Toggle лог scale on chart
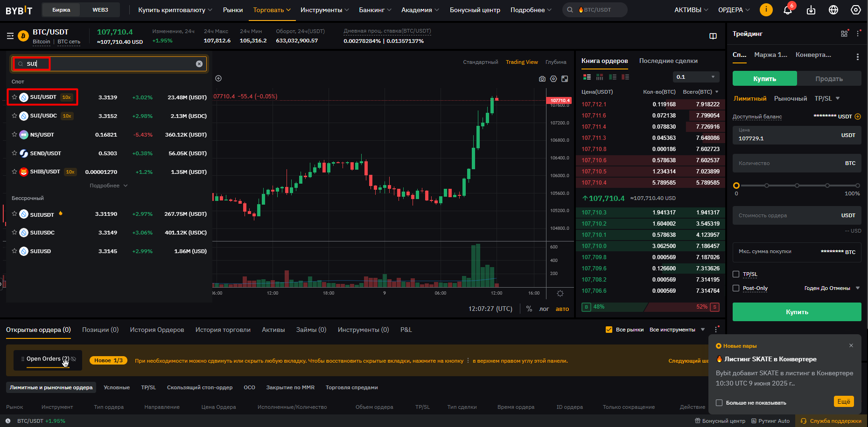This screenshot has height=427, width=868. click(544, 309)
